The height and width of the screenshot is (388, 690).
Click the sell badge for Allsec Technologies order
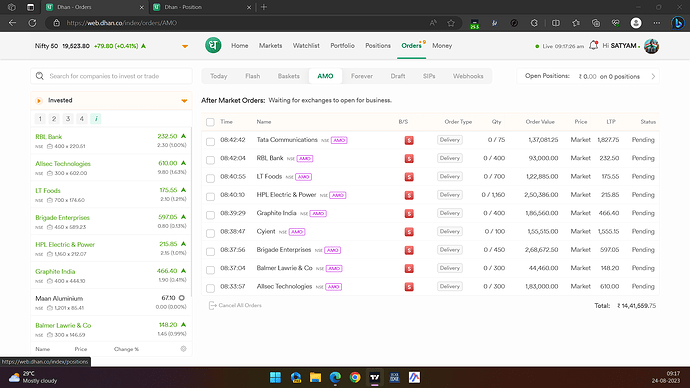(409, 287)
